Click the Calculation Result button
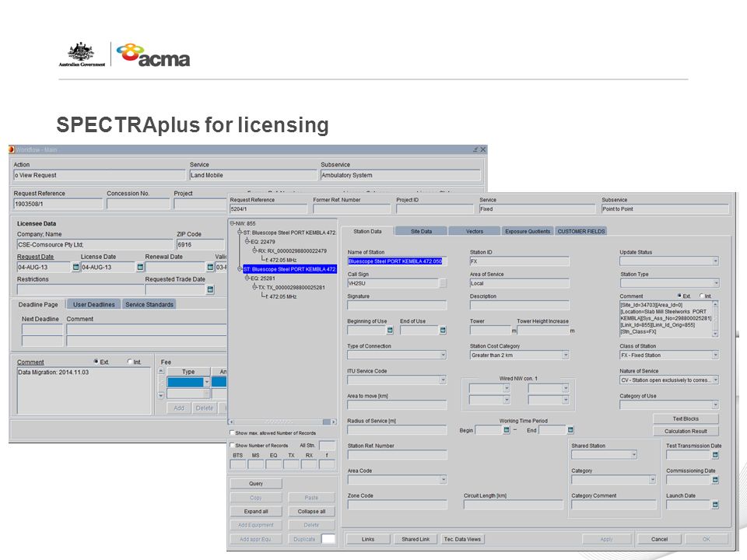The height and width of the screenshot is (560, 747). pyautogui.click(x=686, y=431)
